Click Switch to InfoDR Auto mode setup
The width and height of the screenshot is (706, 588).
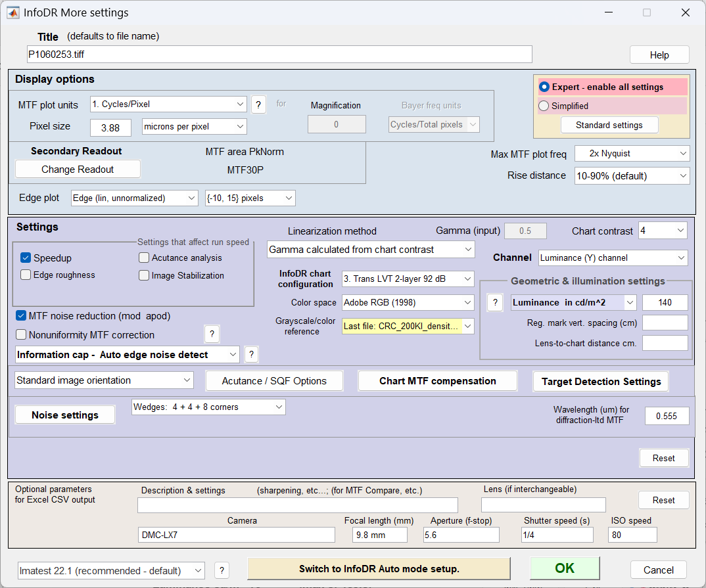379,569
